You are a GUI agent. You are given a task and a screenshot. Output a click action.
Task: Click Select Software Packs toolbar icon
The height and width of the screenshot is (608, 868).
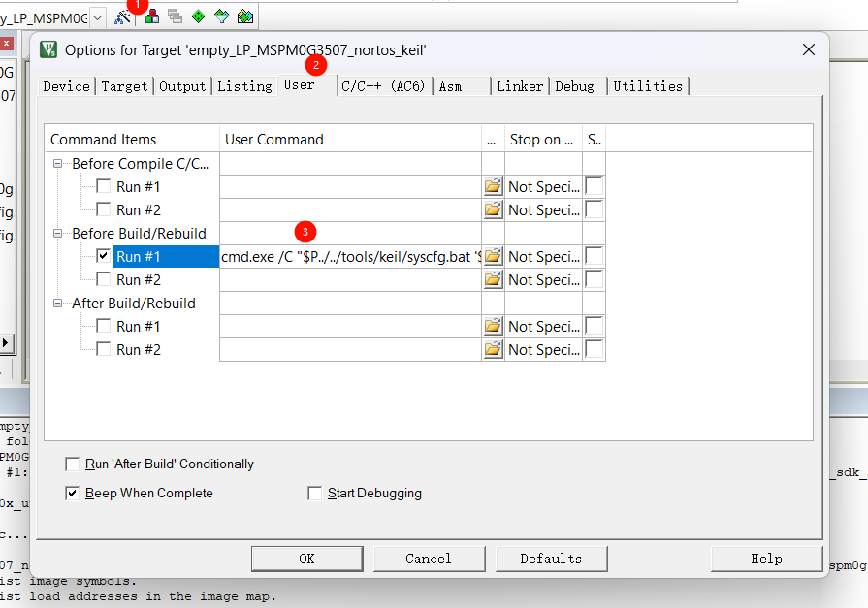pyautogui.click(x=222, y=16)
